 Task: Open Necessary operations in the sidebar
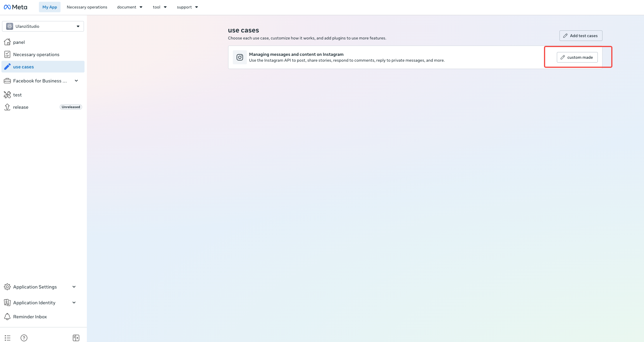(43, 54)
